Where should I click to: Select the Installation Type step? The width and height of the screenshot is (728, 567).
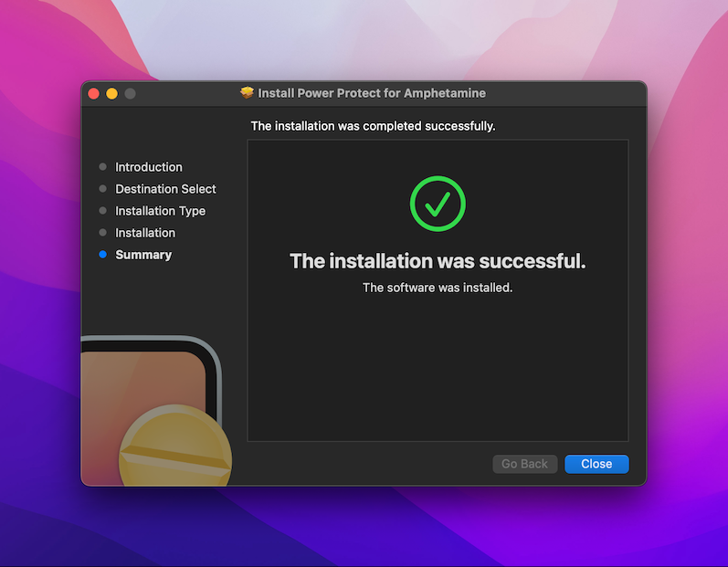160,211
